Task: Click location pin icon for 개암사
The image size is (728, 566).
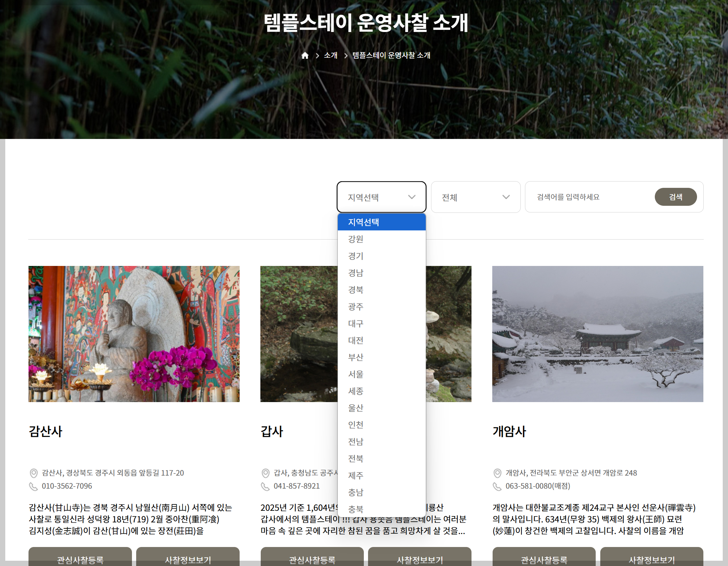Action: 498,473
